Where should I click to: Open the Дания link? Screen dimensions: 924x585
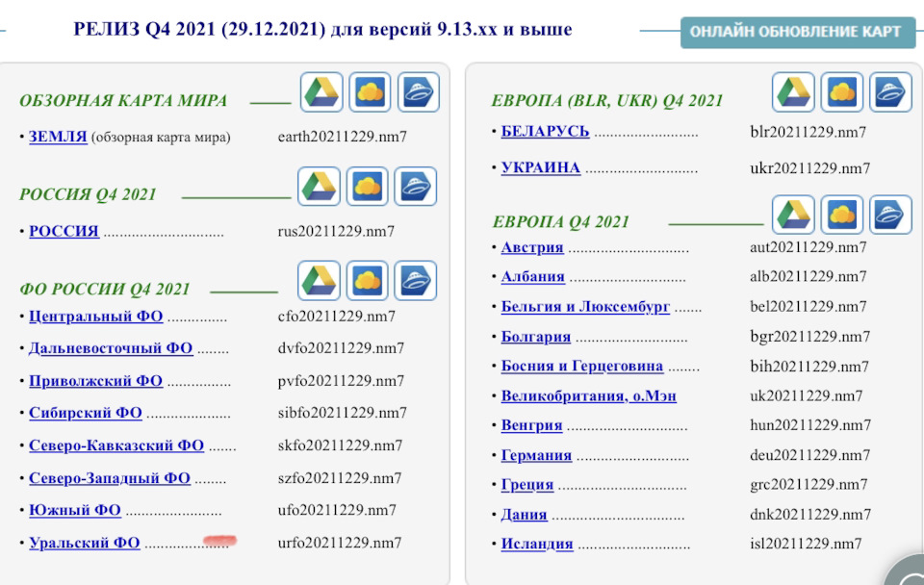[524, 515]
